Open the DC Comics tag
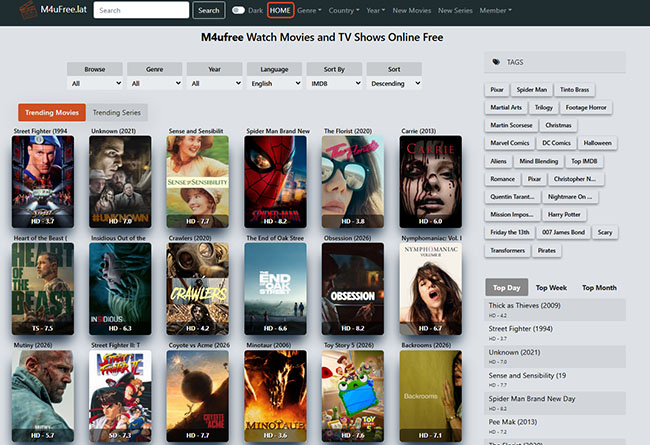Image resolution: width=650 pixels, height=445 pixels. pyautogui.click(x=556, y=143)
